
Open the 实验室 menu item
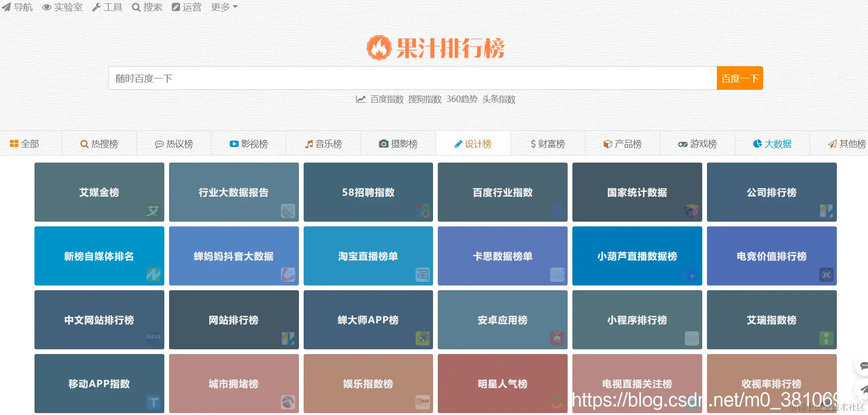(62, 7)
